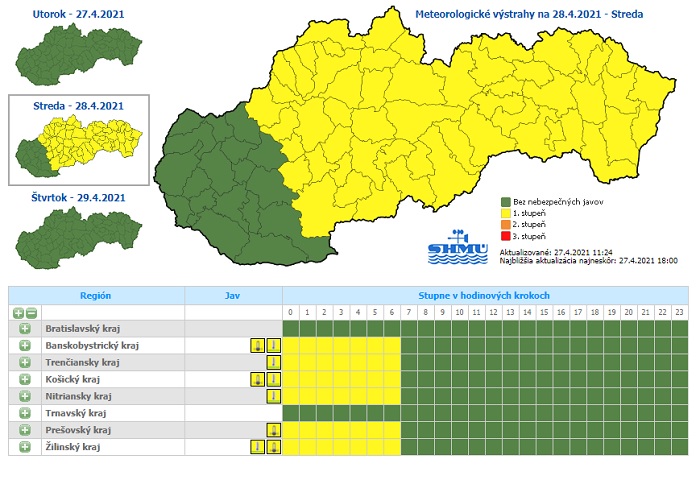Image resolution: width=700 pixels, height=484 pixels.
Task: Click Trenčiansky kraj ground-frost warning icon
Action: pos(274,363)
